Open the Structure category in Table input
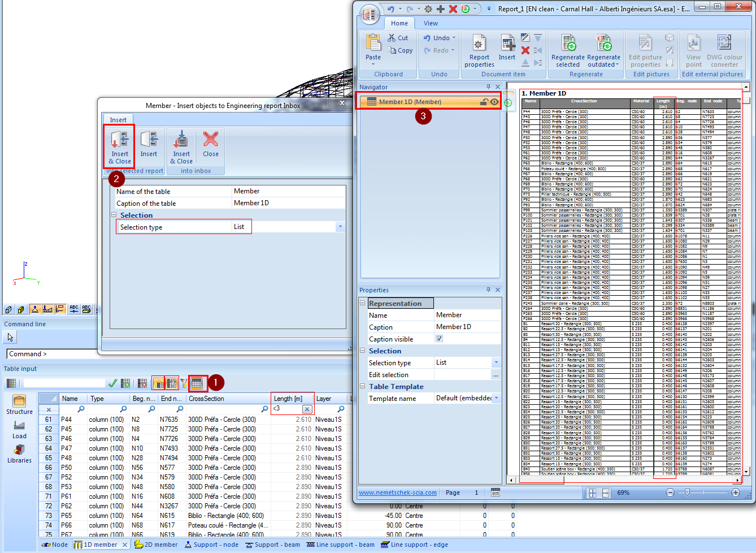The image size is (756, 553). click(19, 405)
